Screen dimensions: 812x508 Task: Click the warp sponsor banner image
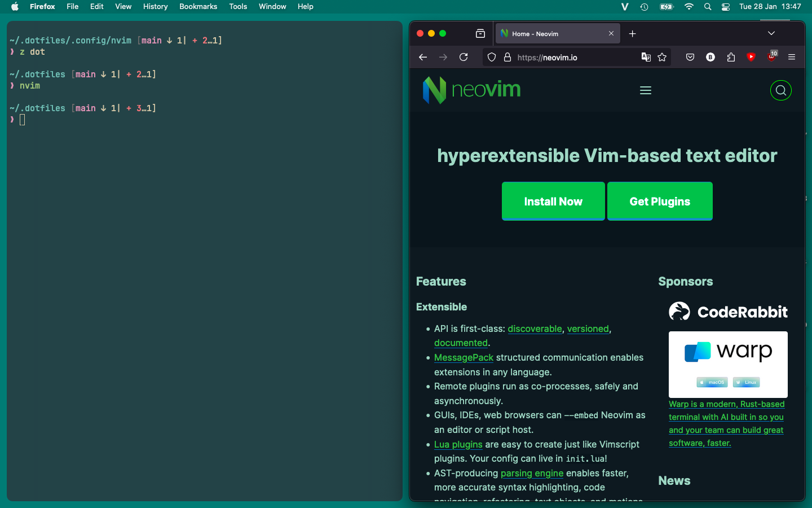[x=728, y=364]
